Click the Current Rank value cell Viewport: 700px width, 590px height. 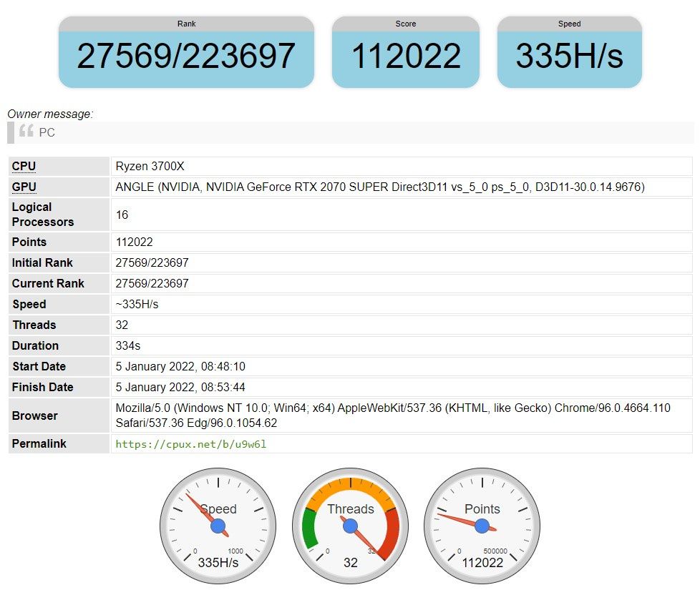(402, 283)
